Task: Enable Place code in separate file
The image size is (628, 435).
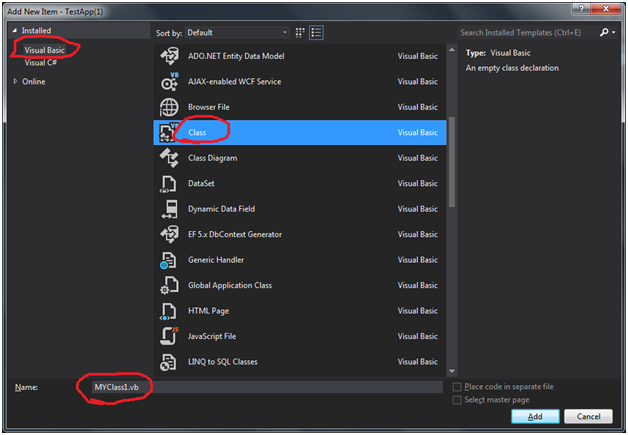Action: coord(457,387)
